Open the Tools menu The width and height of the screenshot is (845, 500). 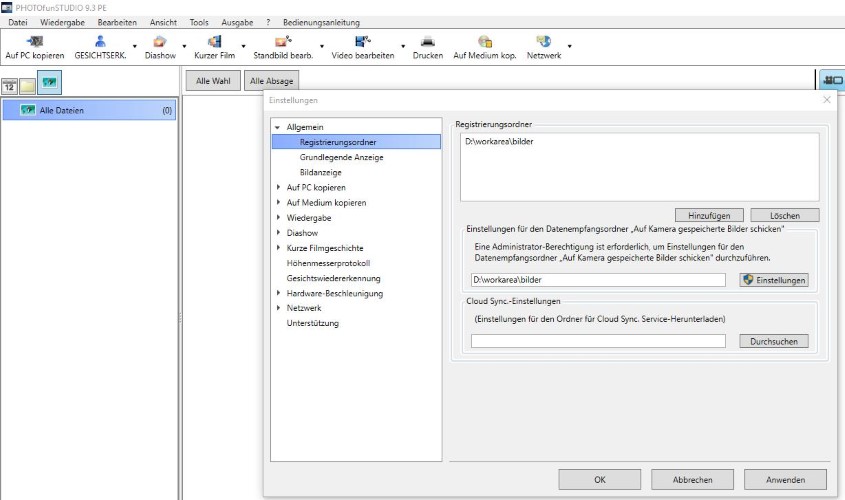199,22
